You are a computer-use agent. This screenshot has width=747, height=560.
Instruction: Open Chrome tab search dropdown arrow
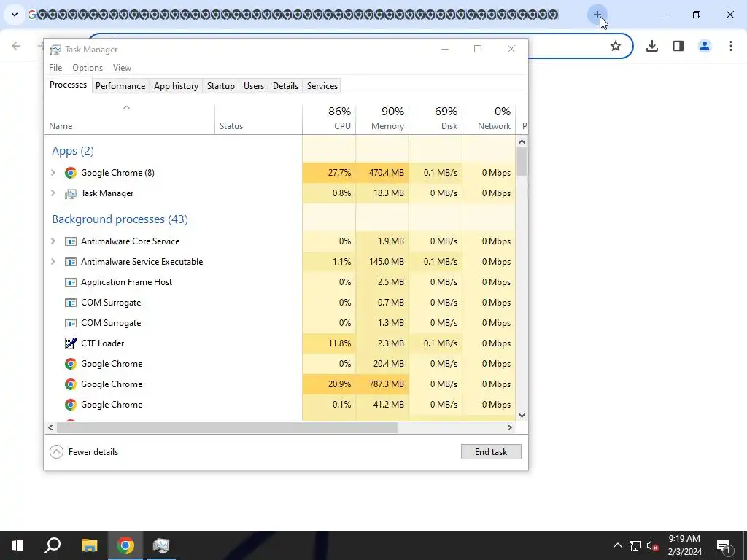click(x=15, y=15)
